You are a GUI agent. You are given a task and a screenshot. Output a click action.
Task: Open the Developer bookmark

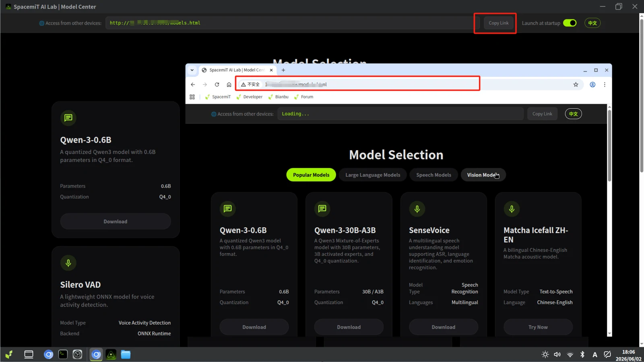tap(249, 97)
